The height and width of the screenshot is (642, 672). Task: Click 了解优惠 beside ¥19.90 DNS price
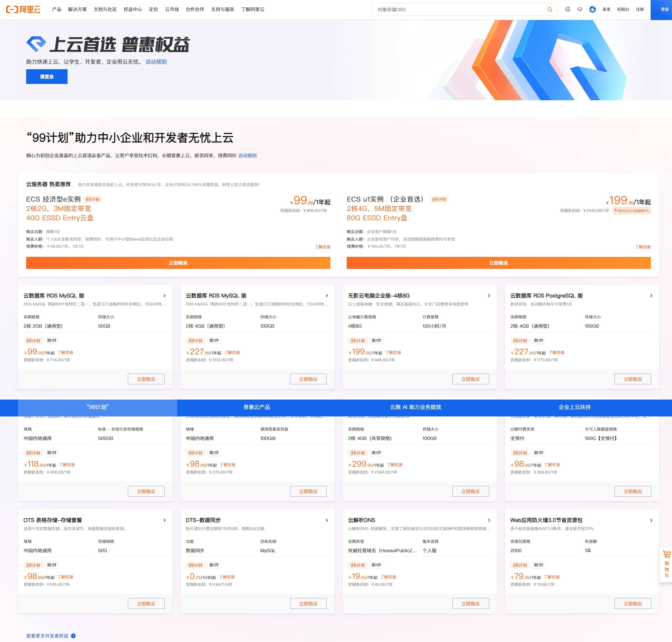click(x=388, y=577)
